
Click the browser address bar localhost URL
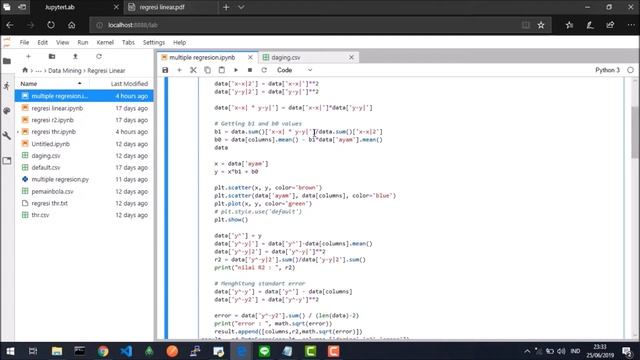[133, 25]
